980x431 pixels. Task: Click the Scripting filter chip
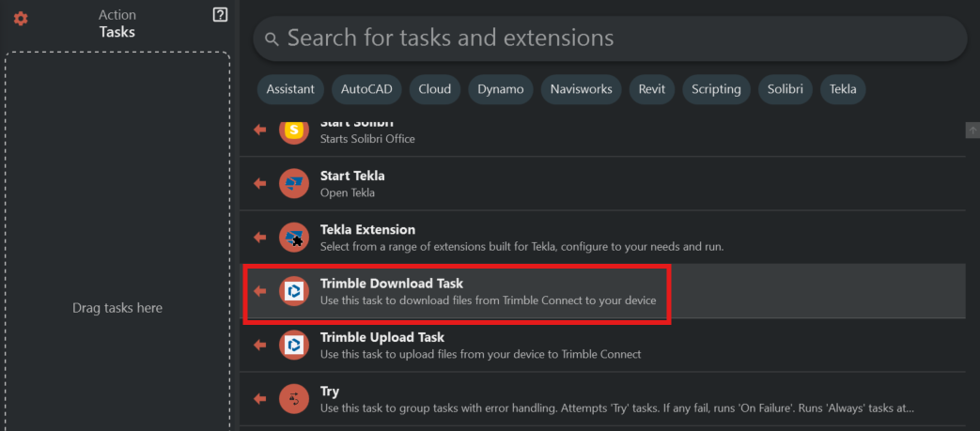(717, 89)
